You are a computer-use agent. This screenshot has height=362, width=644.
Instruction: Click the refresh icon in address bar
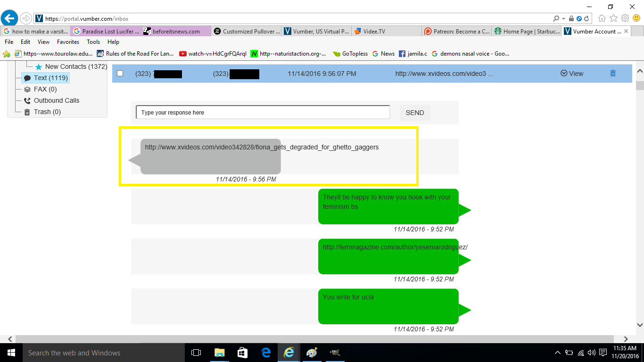pyautogui.click(x=586, y=18)
